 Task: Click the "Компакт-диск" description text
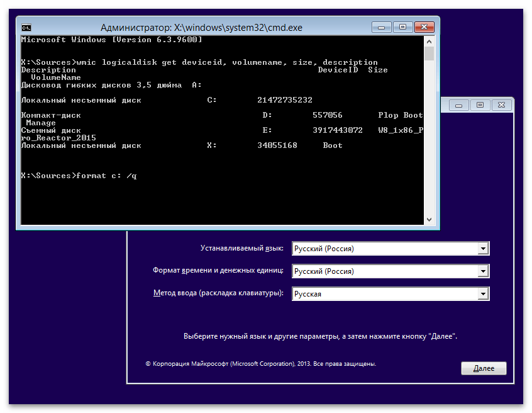pos(51,115)
